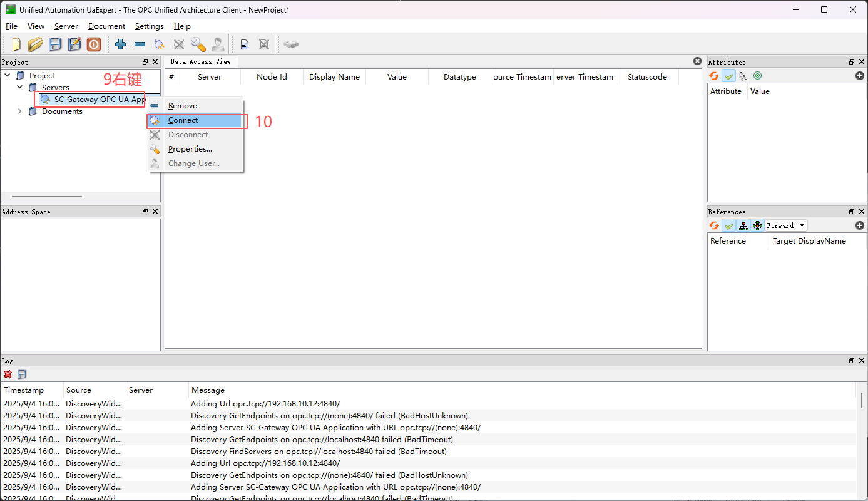The height and width of the screenshot is (501, 868).
Task: Clear the log with the red X icon
Action: coord(8,374)
